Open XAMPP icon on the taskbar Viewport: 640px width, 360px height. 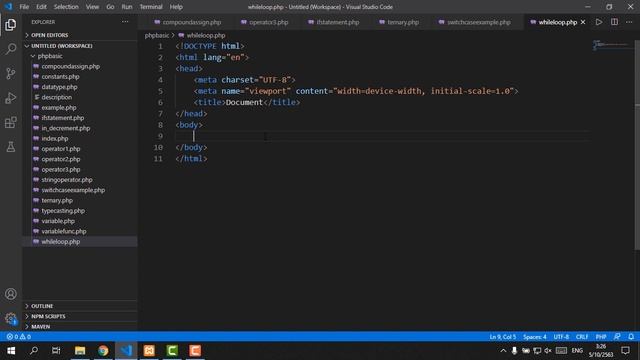coord(149,351)
